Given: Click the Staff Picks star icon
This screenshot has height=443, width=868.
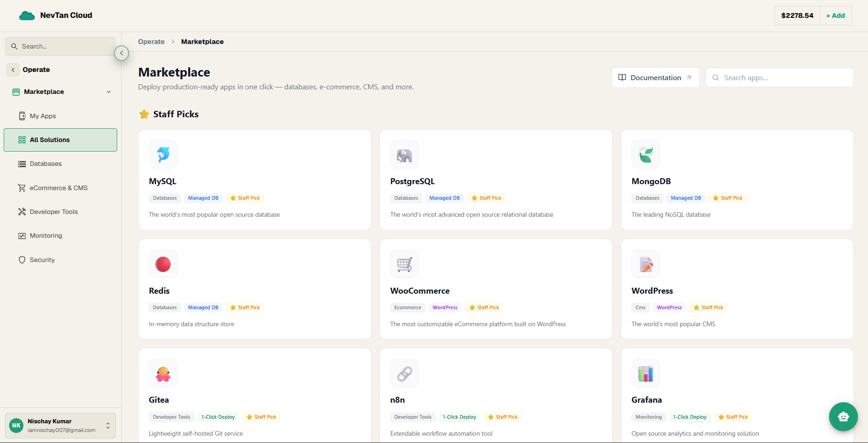Looking at the screenshot, I should point(144,114).
